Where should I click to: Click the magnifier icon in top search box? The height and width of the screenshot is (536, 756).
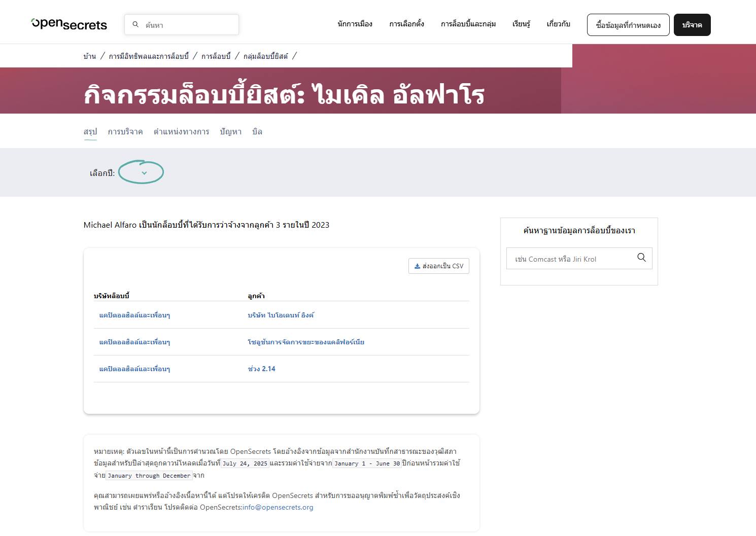tap(135, 24)
